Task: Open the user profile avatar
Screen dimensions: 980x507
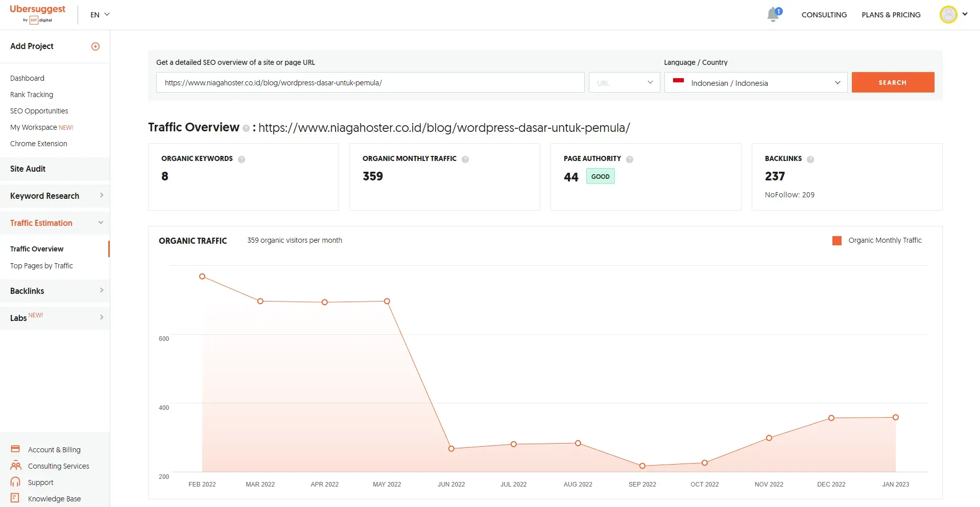Action: pos(948,14)
